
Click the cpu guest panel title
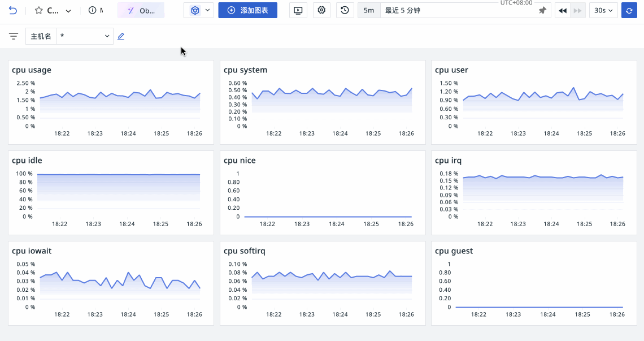[x=454, y=251]
